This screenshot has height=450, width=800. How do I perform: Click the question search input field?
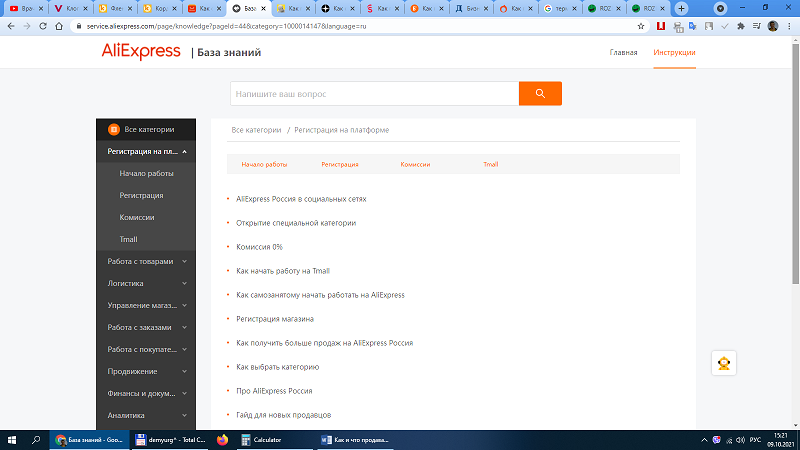pyautogui.click(x=374, y=94)
